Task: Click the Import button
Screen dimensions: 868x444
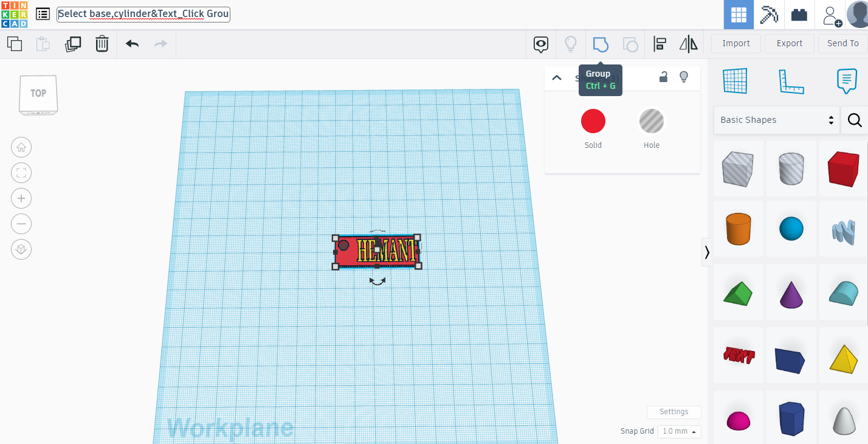Action: point(735,43)
